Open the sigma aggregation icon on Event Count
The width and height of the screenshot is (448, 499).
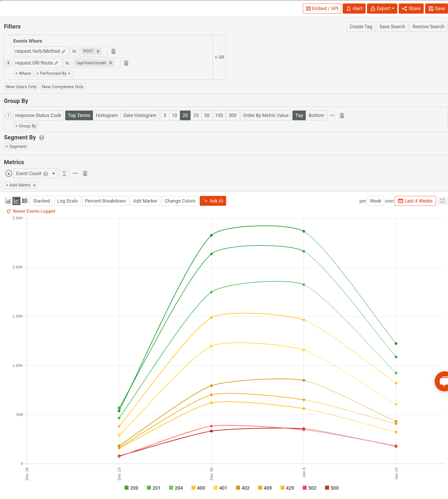click(64, 173)
